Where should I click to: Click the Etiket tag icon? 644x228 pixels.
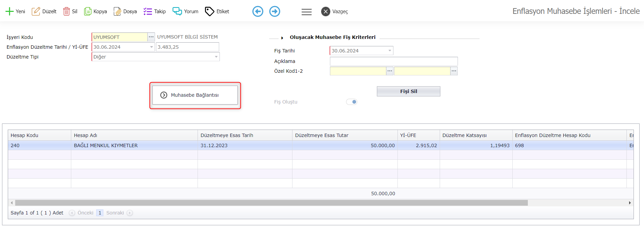coord(210,12)
